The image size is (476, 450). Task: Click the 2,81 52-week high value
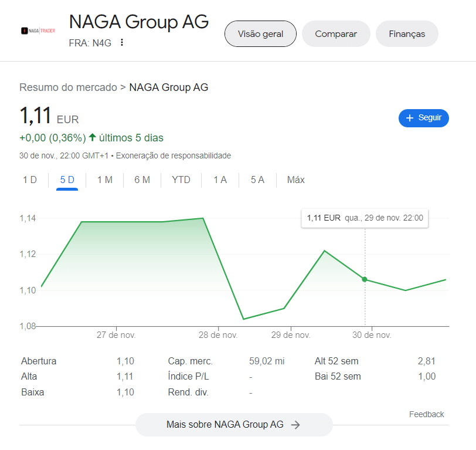pyautogui.click(x=427, y=361)
